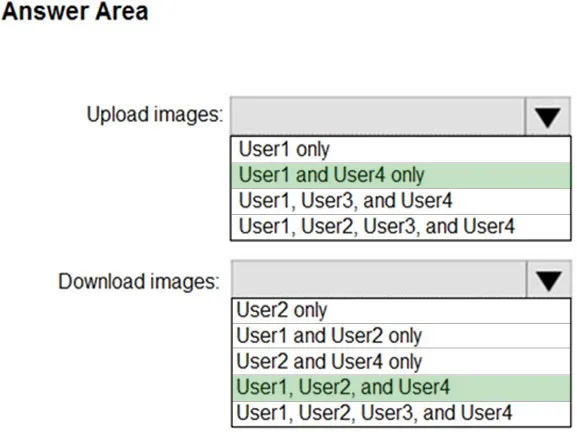Choose Download option listing all four users
The height and width of the screenshot is (432, 577).
coord(401,413)
